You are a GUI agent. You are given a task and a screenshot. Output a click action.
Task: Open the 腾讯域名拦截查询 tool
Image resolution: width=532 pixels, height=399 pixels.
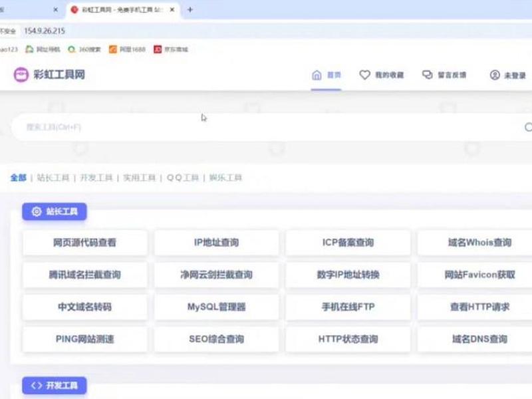[x=85, y=275]
